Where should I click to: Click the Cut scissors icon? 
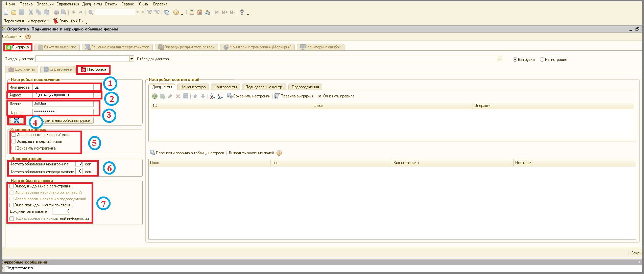[x=31, y=12]
